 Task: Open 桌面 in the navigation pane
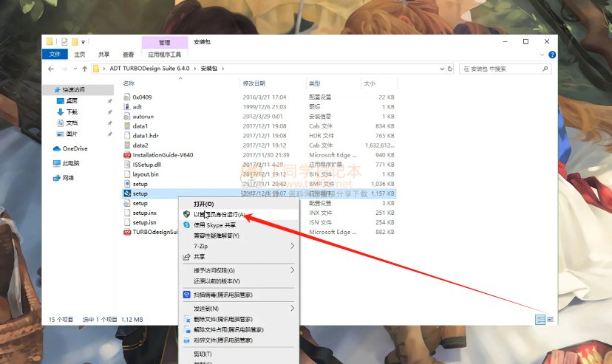coord(72,101)
